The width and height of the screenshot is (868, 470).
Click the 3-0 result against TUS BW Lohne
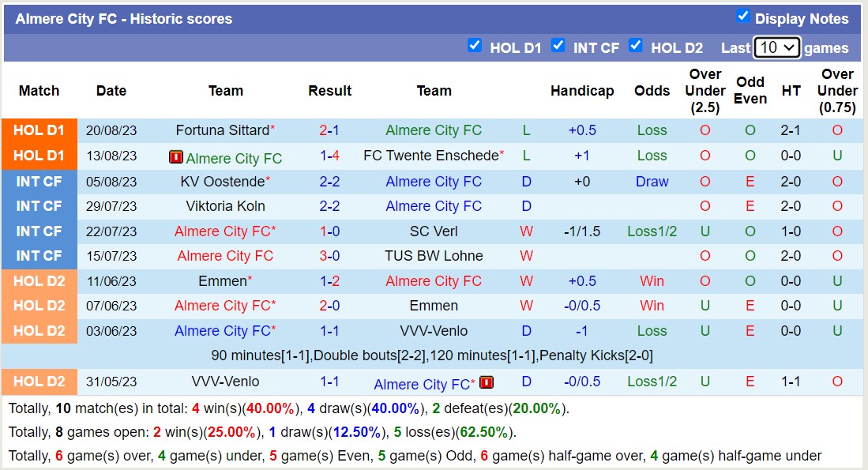coord(329,256)
